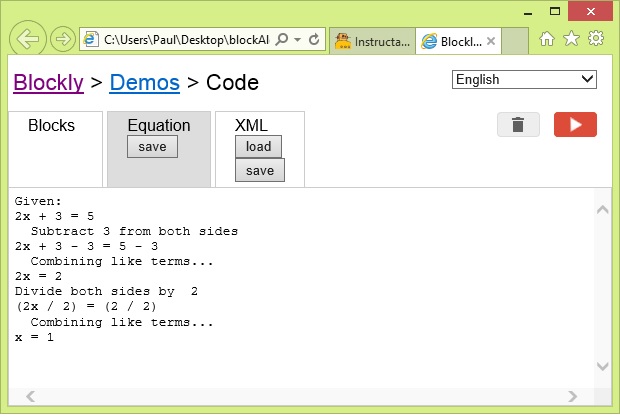
Task: Close the browser window
Action: click(590, 11)
